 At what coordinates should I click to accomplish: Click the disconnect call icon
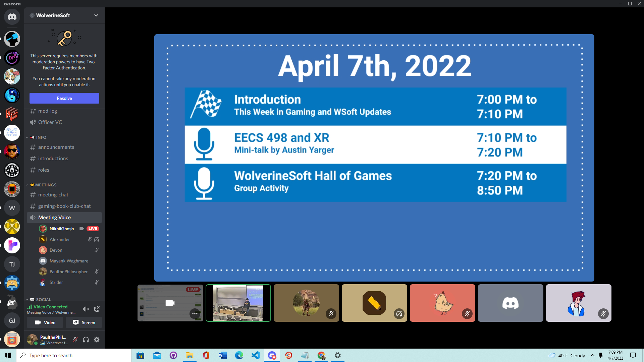click(x=97, y=309)
